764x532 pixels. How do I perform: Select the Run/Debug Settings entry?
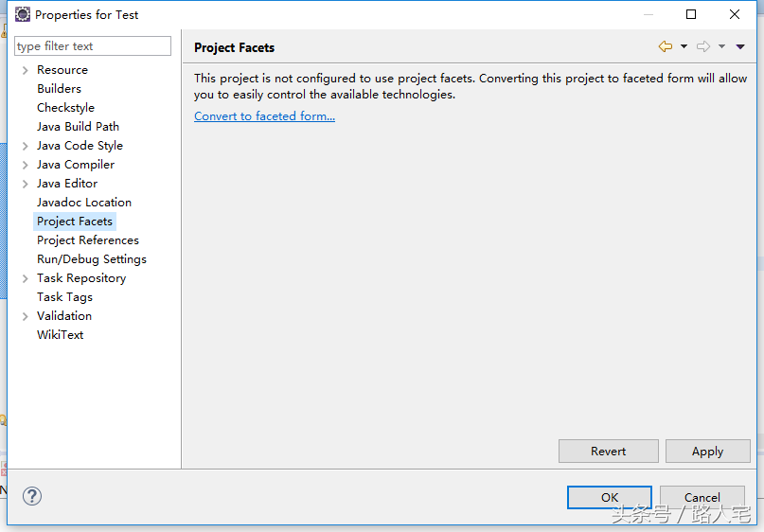click(x=91, y=259)
